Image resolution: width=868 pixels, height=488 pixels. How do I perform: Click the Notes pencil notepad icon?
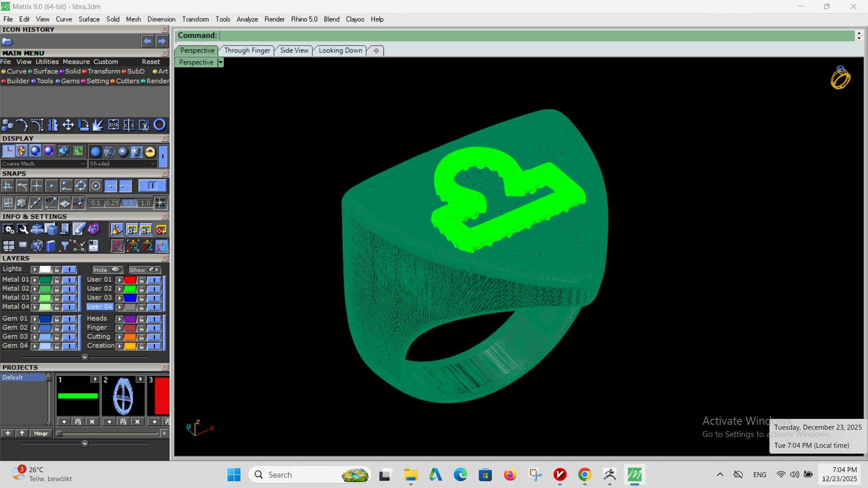[x=79, y=230]
